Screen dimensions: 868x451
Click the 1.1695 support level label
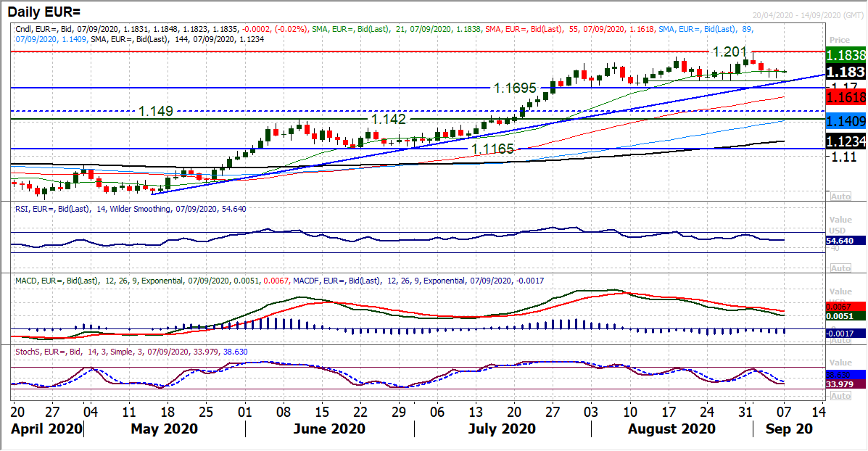point(515,88)
